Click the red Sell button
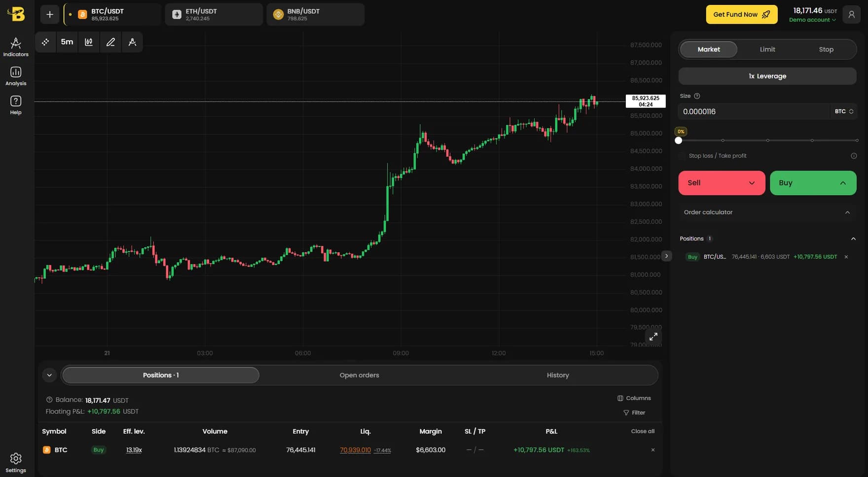 722,183
